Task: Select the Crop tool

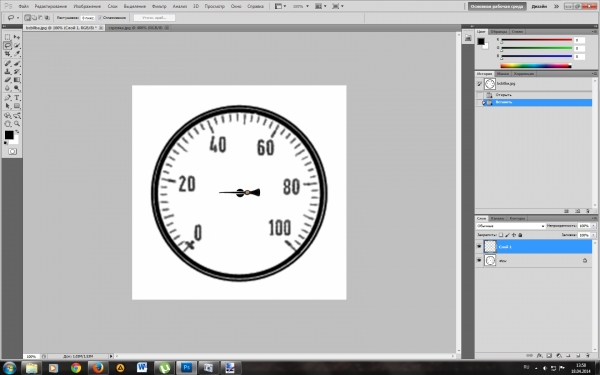Action: [8, 54]
